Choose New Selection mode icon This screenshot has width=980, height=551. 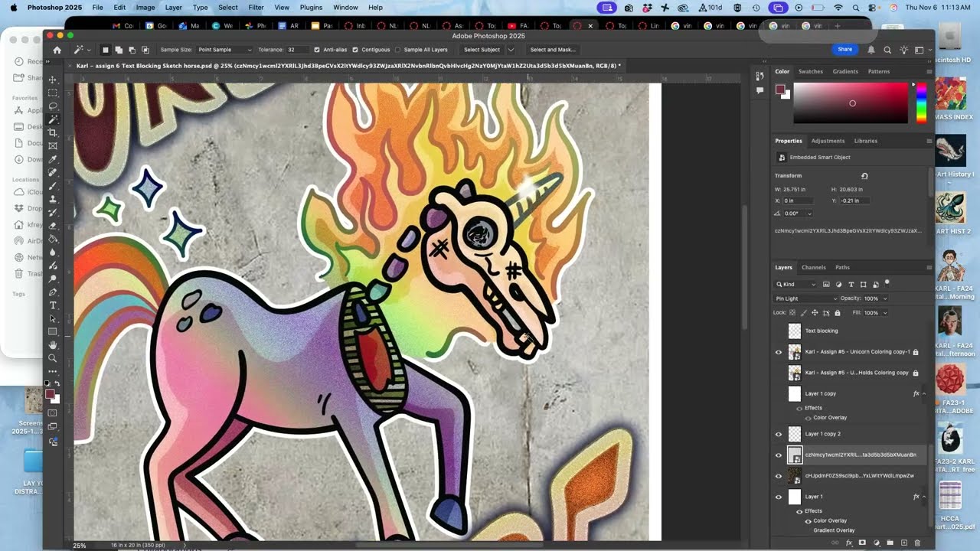[106, 50]
